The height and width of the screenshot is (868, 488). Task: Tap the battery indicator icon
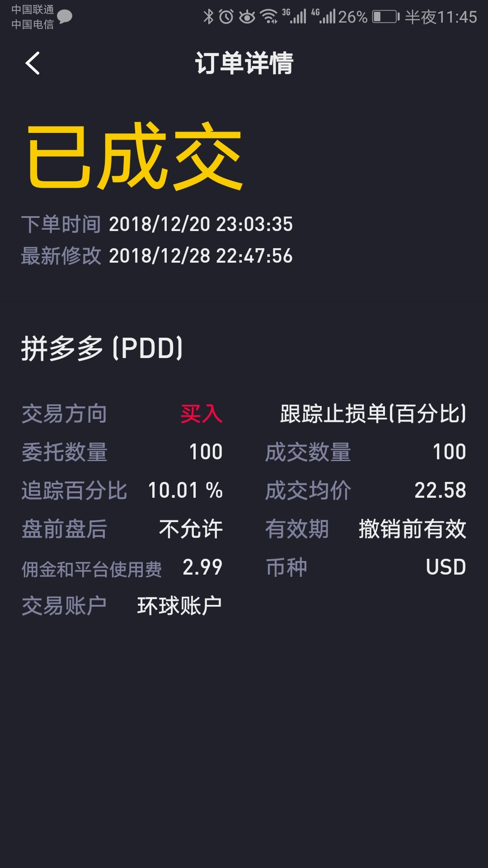pyautogui.click(x=385, y=17)
